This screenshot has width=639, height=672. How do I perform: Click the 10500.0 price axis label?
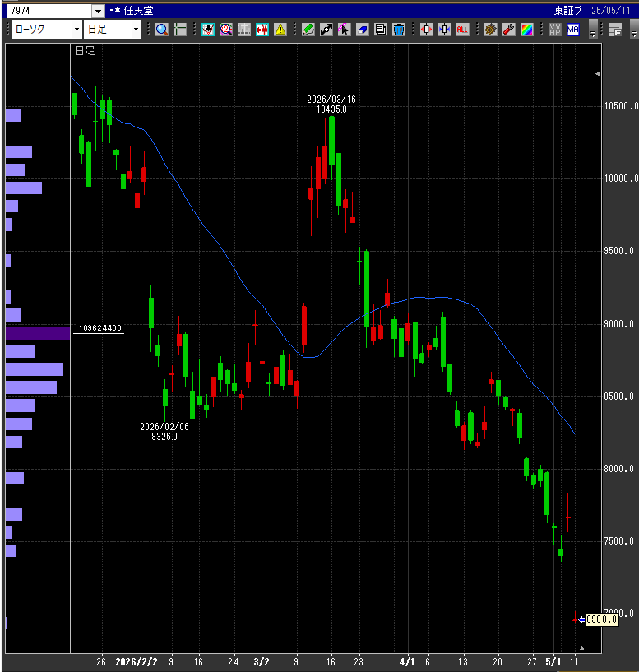[x=621, y=106]
